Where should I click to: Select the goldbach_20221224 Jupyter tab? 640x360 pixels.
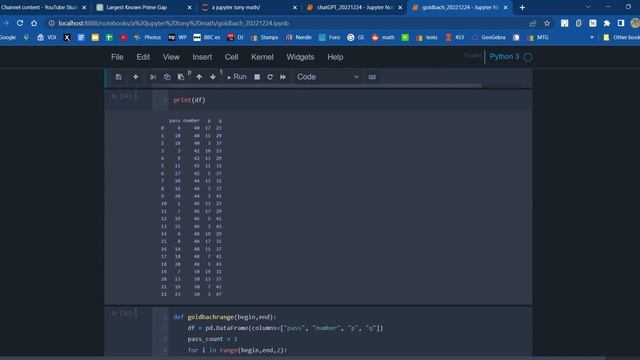[x=459, y=7]
